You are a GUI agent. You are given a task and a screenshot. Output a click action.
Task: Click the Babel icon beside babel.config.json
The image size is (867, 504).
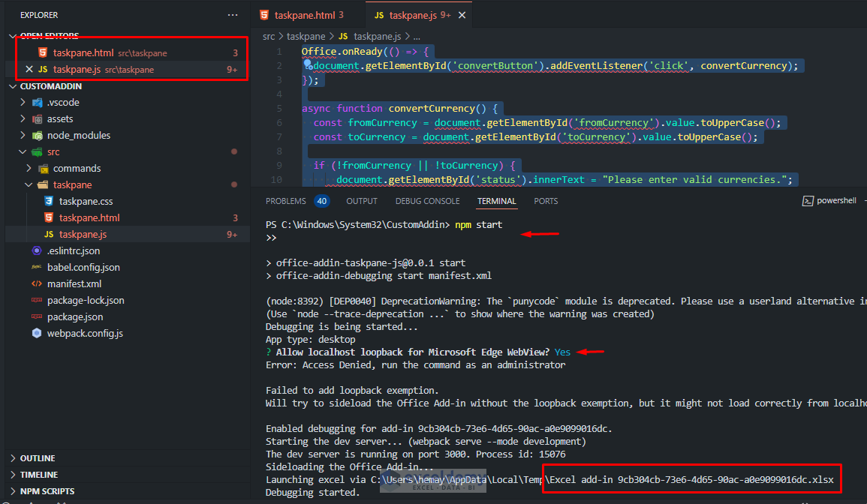click(37, 267)
